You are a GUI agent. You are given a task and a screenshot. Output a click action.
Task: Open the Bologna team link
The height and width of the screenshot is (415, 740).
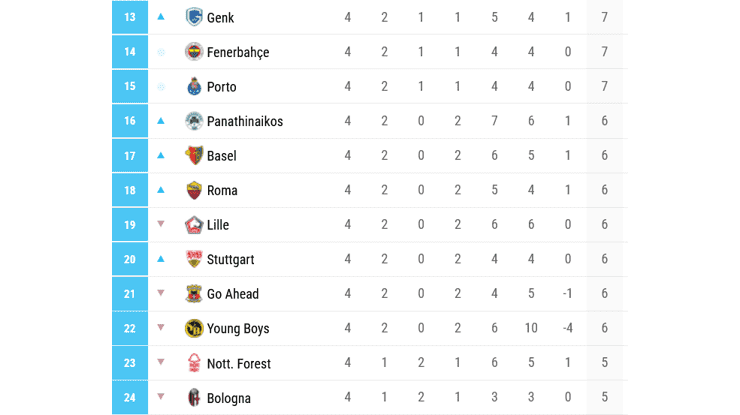(228, 398)
